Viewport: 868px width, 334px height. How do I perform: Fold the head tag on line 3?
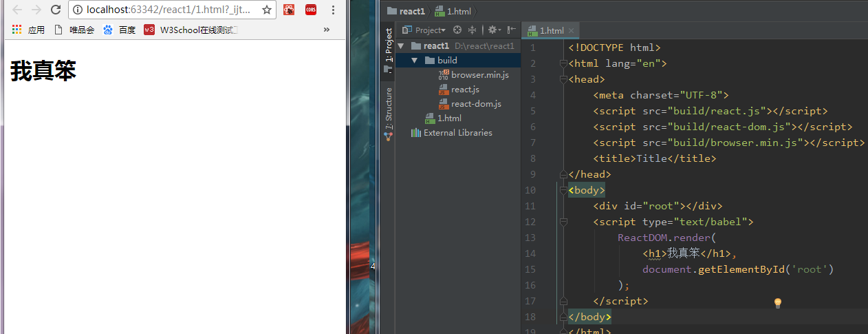point(563,79)
